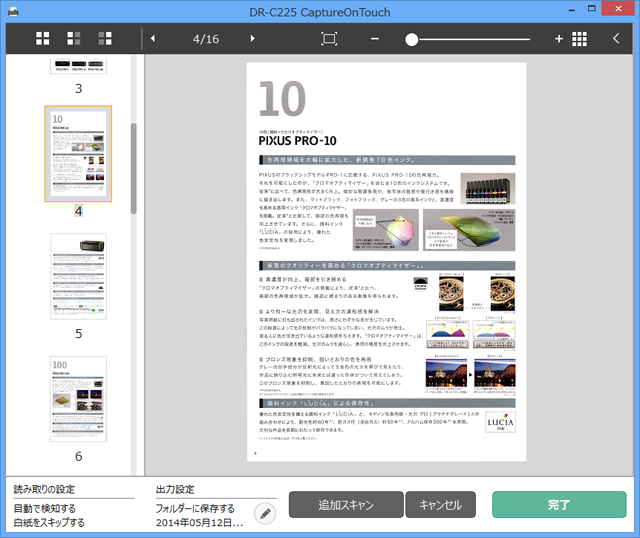Click フォルダーに保存する text
This screenshot has height=538, width=640.
click(195, 509)
